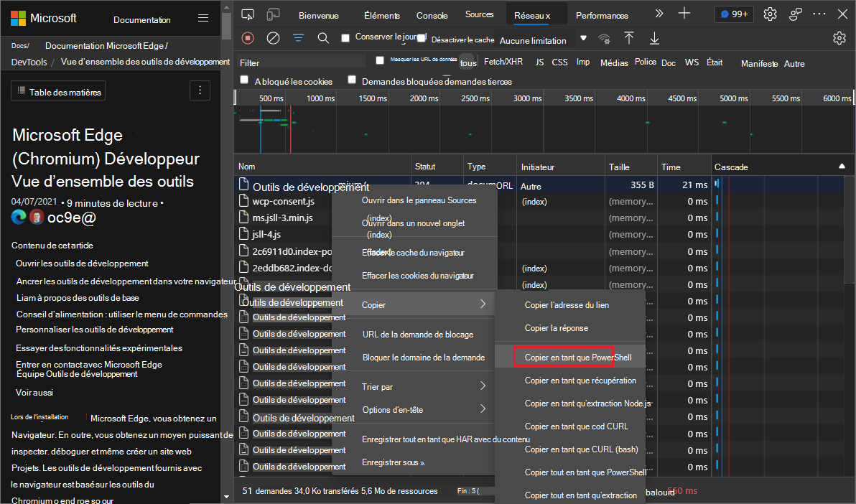Click the Microsoft logo
This screenshot has width=856, height=504.
[x=44, y=19]
